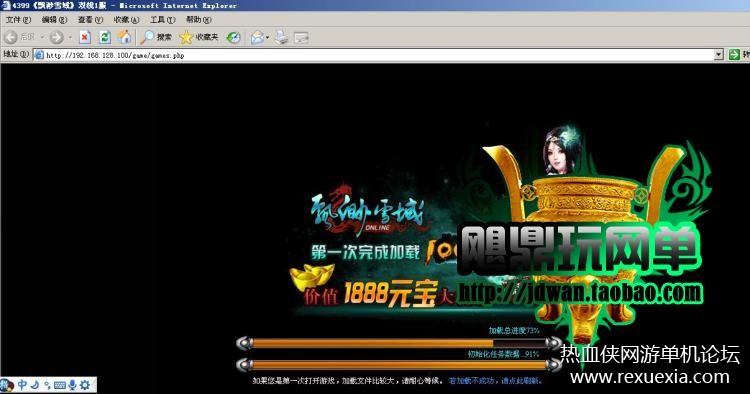750x394 pixels.
Task: Go to the Home page icon
Action: pyautogui.click(x=125, y=37)
